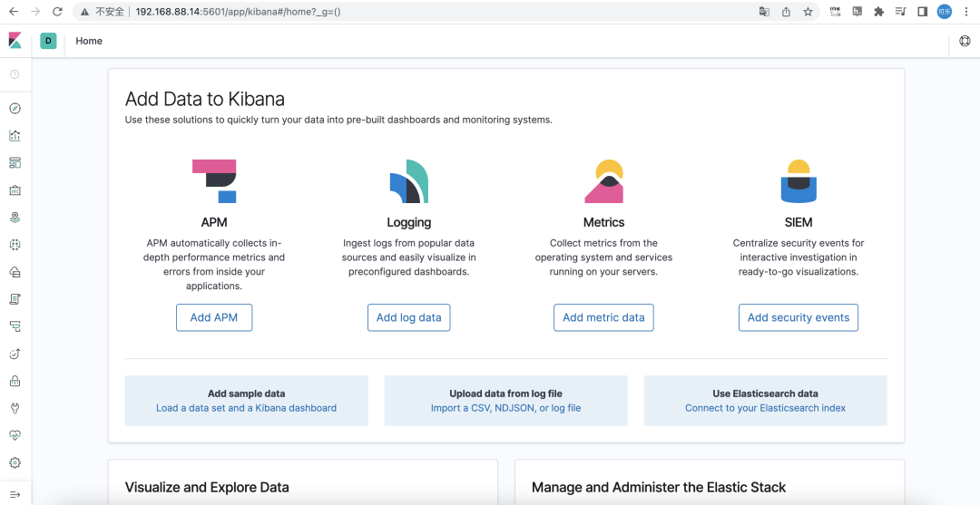
Task: Go to Dashboard in the left sidebar
Action: click(15, 163)
